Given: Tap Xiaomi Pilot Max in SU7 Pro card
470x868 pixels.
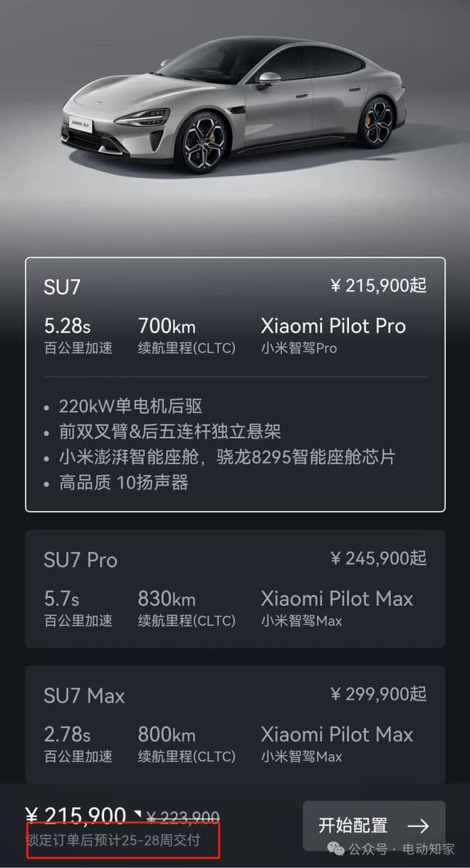Looking at the screenshot, I should 336,599.
